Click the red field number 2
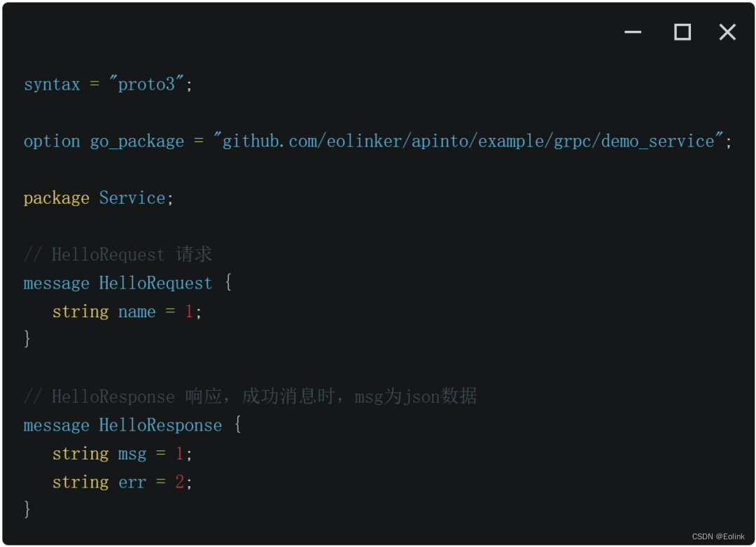Viewport: 756px width, 547px height. pos(179,481)
